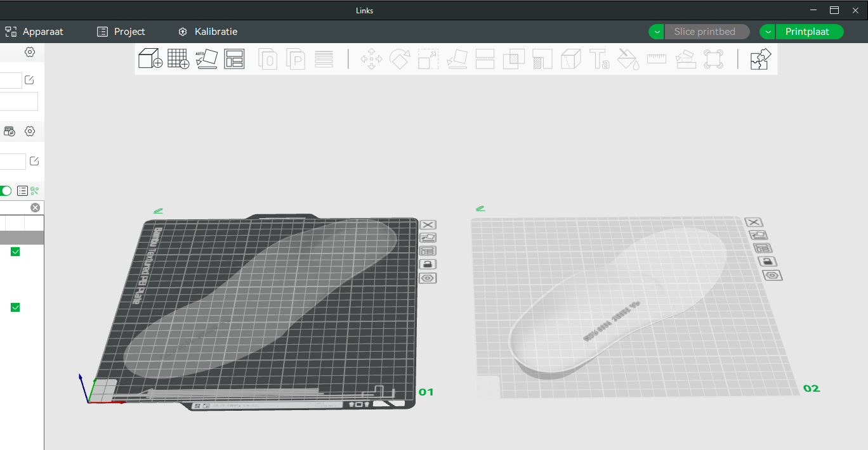The width and height of the screenshot is (868, 450).
Task: Clear the search field with X
Action: tap(35, 207)
